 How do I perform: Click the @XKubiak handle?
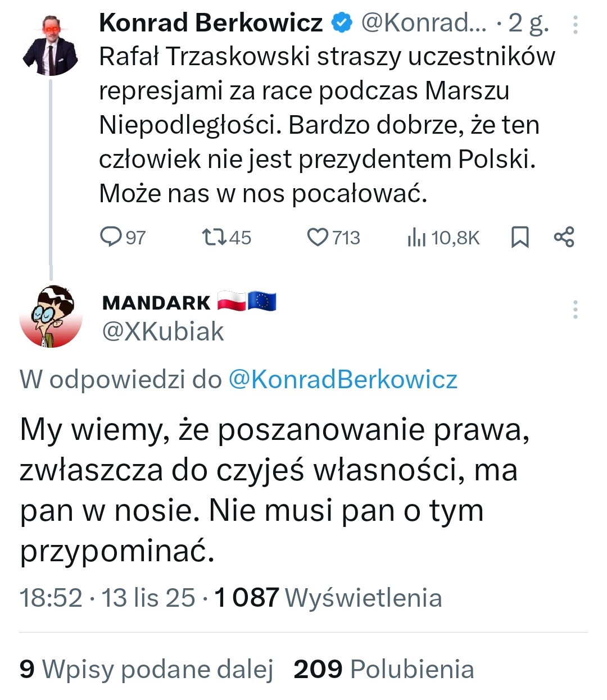163,332
